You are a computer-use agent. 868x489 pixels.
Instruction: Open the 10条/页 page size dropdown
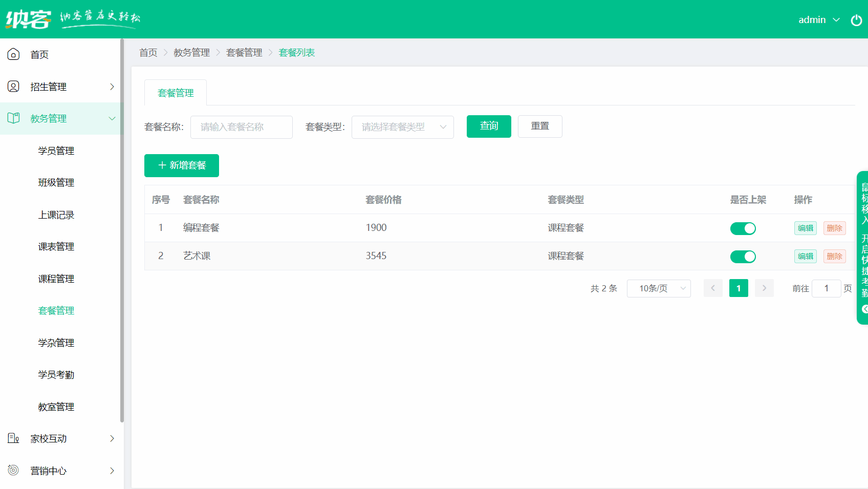(659, 288)
